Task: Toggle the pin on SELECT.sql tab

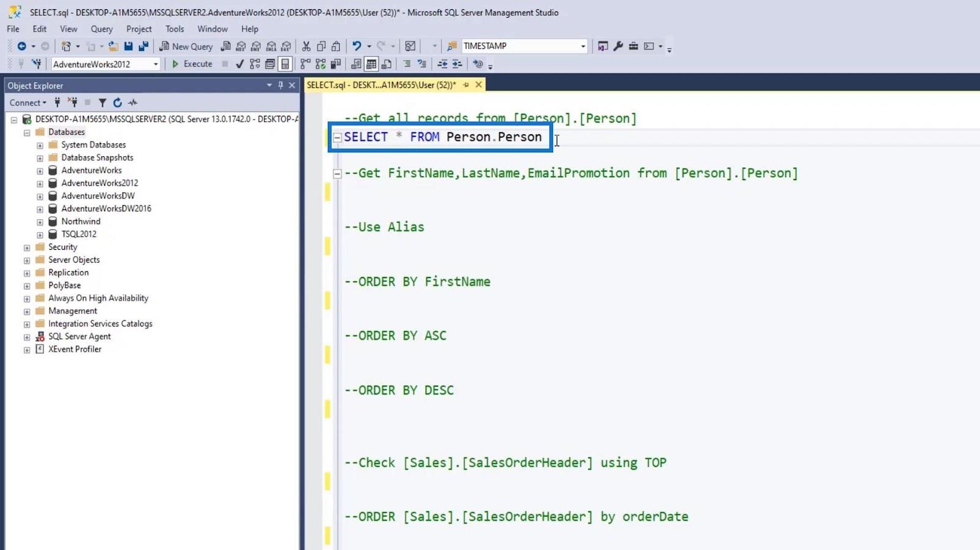Action: pyautogui.click(x=466, y=85)
